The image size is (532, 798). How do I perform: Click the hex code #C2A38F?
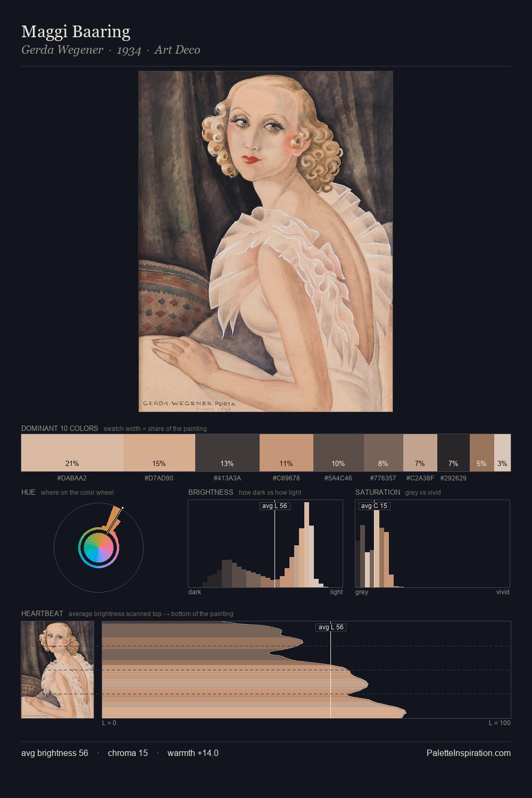(420, 478)
